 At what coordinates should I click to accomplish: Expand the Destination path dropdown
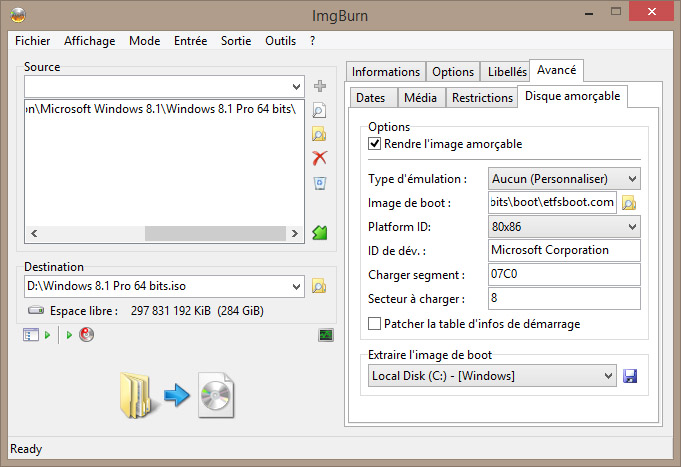click(x=296, y=287)
